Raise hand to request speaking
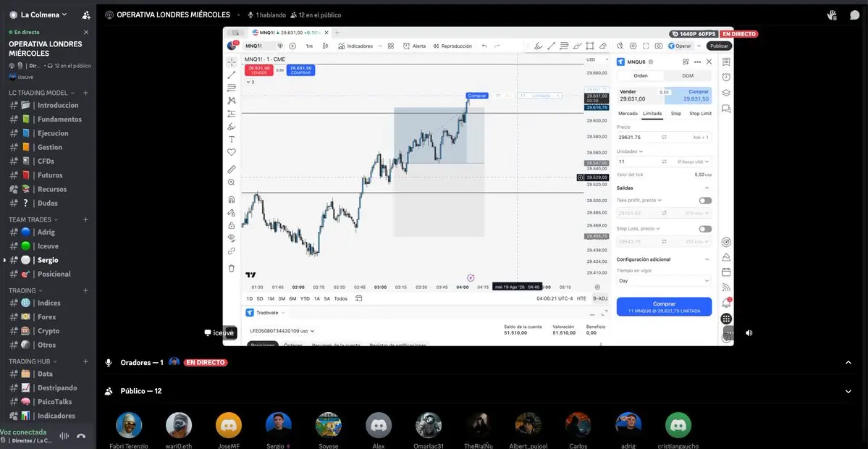The image size is (868, 449). pos(832,15)
